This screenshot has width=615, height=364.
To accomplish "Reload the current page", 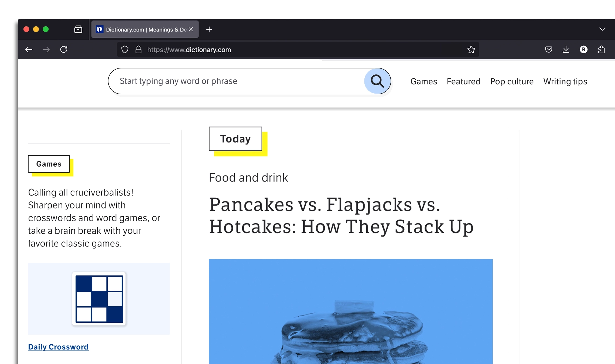I will point(64,49).
